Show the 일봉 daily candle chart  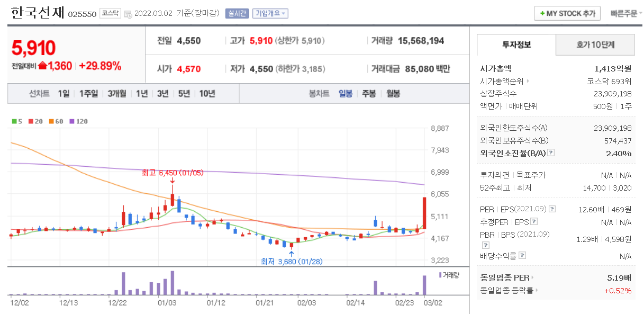346,94
